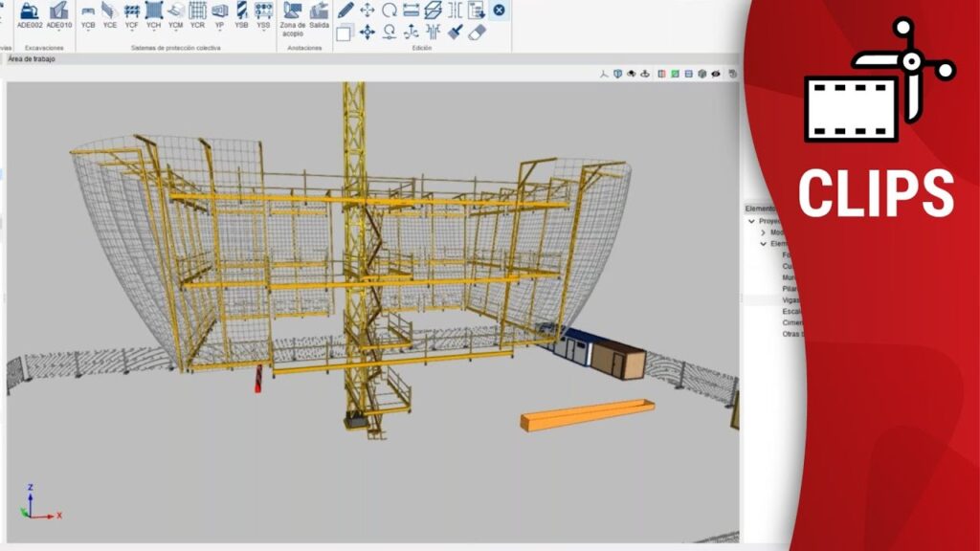The image size is (980, 551).
Task: Select the ADE010 excavation tool
Action: (x=59, y=14)
